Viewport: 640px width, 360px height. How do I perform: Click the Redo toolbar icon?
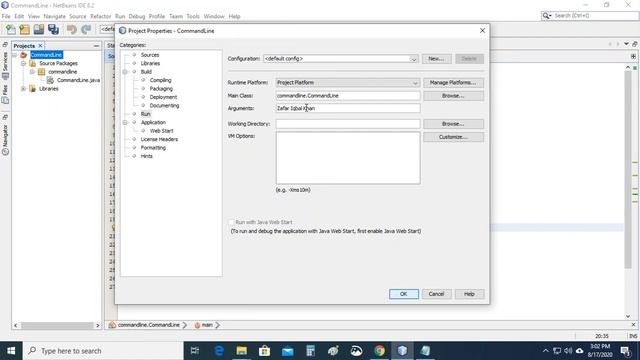tap(86, 29)
